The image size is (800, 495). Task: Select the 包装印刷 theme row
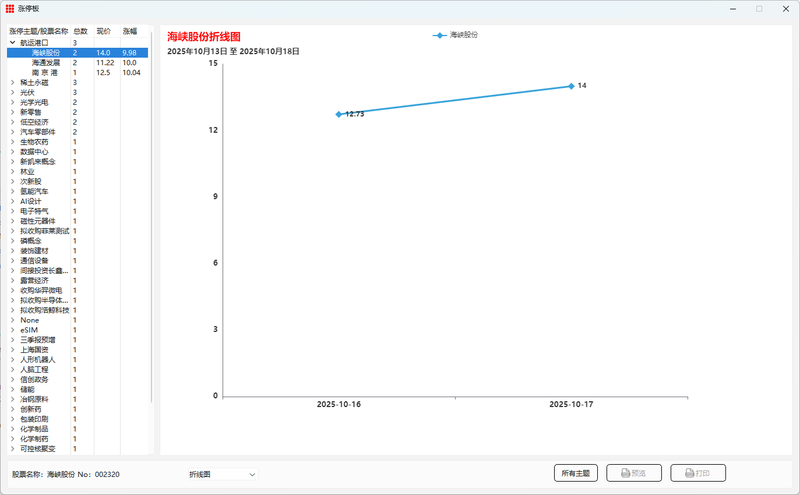pyautogui.click(x=78, y=419)
